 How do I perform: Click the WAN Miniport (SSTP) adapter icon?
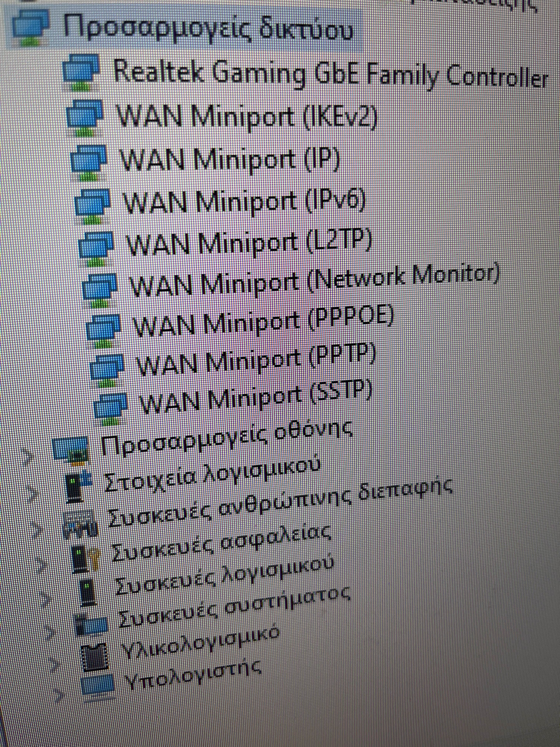coord(110,407)
